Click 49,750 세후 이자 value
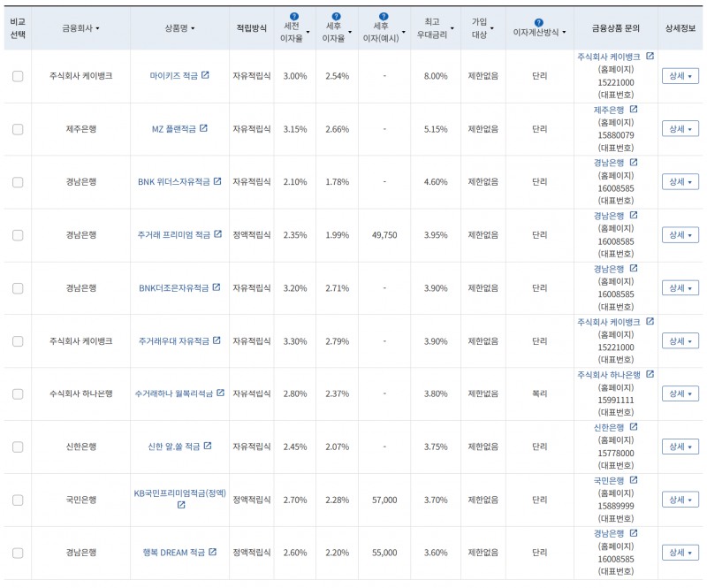 384,235
